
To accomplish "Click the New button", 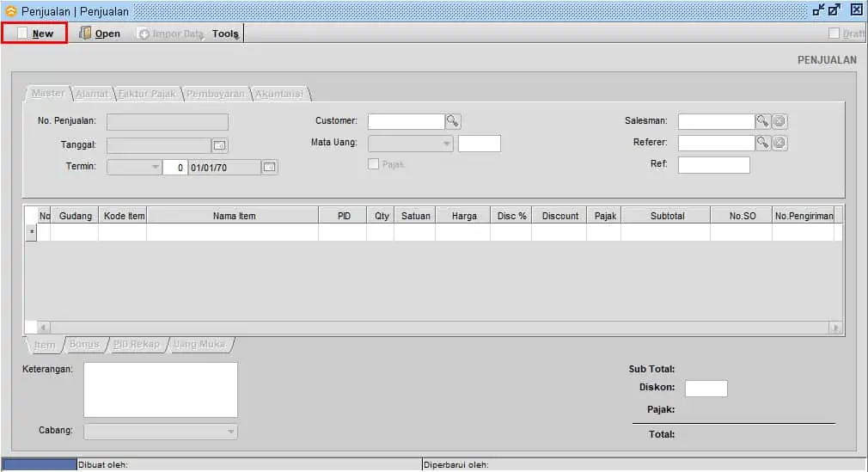I will [x=34, y=34].
